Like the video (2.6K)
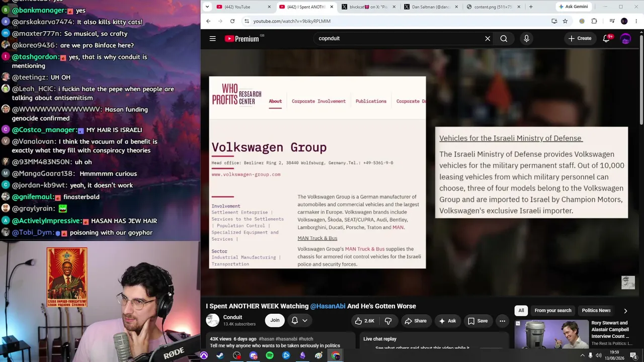Viewport: 644px width, 362px height. 364,321
